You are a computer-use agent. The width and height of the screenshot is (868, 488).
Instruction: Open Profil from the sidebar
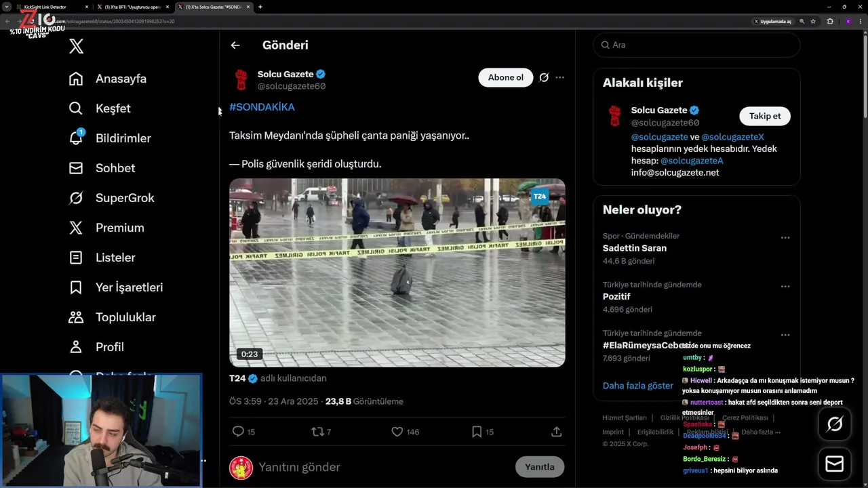[x=96, y=347]
